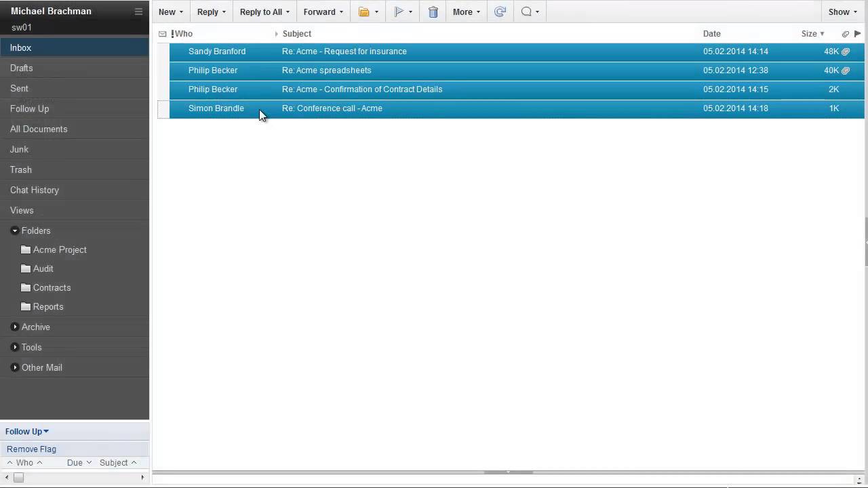
Task: Open the Follow Up view in sidebar
Action: click(x=75, y=108)
